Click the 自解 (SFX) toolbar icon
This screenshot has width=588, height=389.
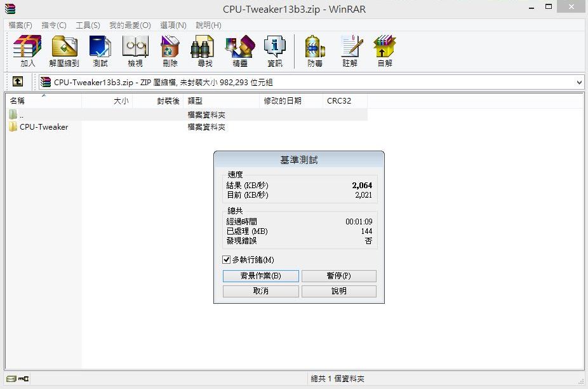[385, 51]
